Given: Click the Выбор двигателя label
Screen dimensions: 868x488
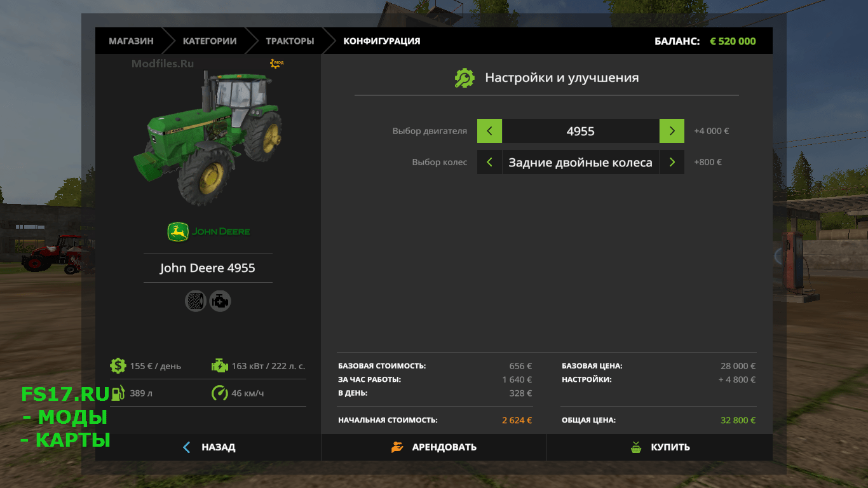Looking at the screenshot, I should 430,131.
